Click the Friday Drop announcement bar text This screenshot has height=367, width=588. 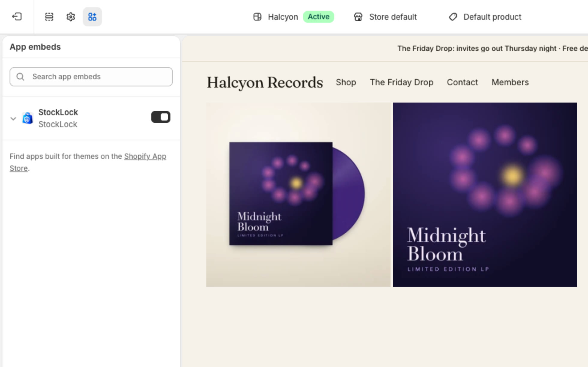(x=492, y=49)
